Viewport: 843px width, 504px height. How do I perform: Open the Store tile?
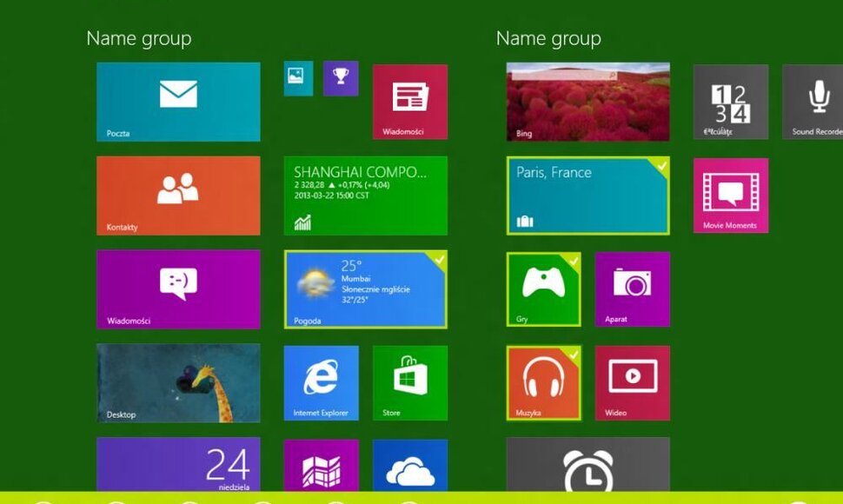409,383
